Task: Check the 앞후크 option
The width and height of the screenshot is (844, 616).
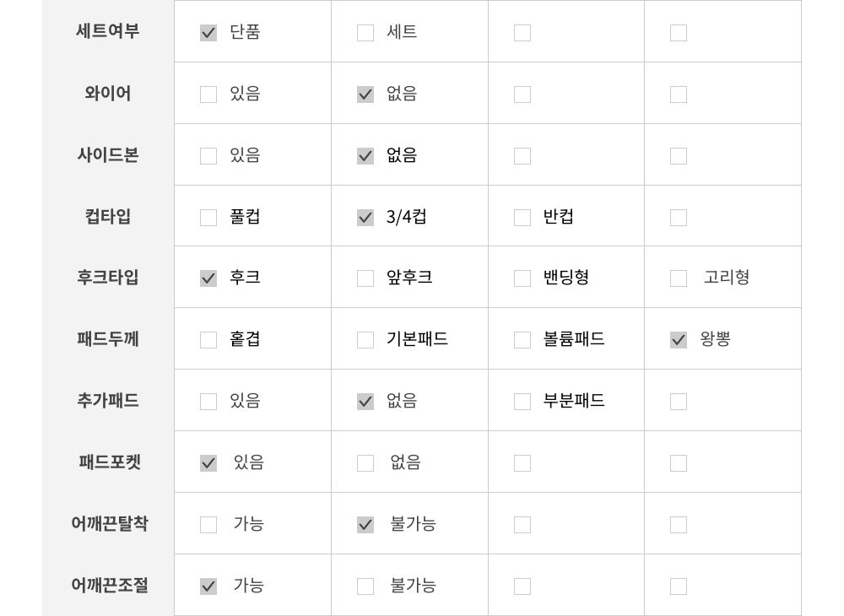Action: 365,278
